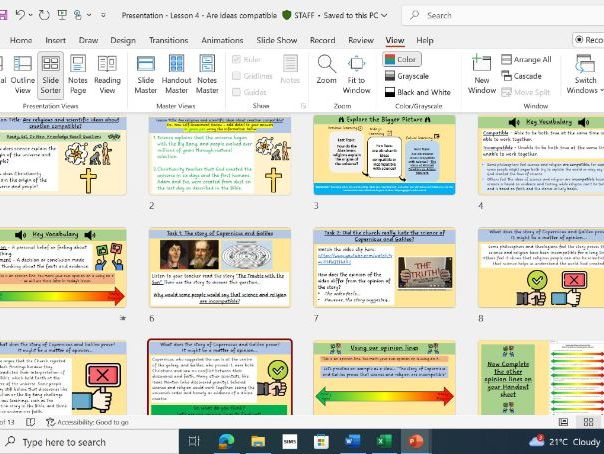The width and height of the screenshot is (604, 454).
Task: Open the Draw tab
Action: [x=88, y=40]
